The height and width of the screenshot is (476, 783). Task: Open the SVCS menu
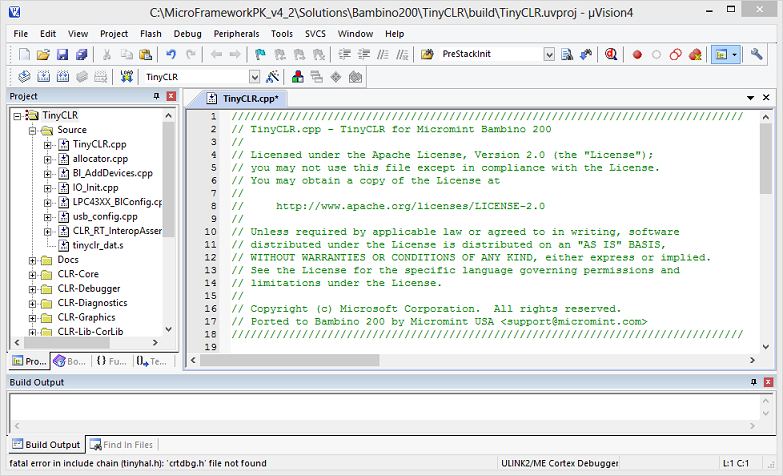pos(315,34)
